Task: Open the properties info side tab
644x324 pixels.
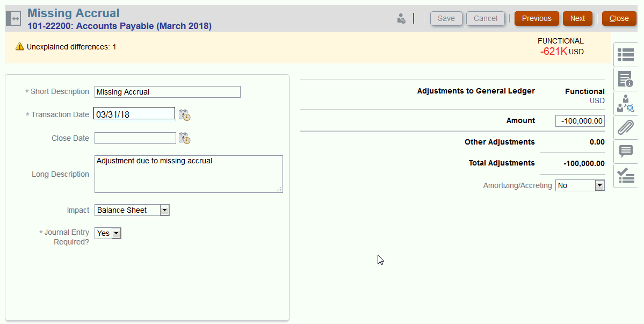Action: 626,79
